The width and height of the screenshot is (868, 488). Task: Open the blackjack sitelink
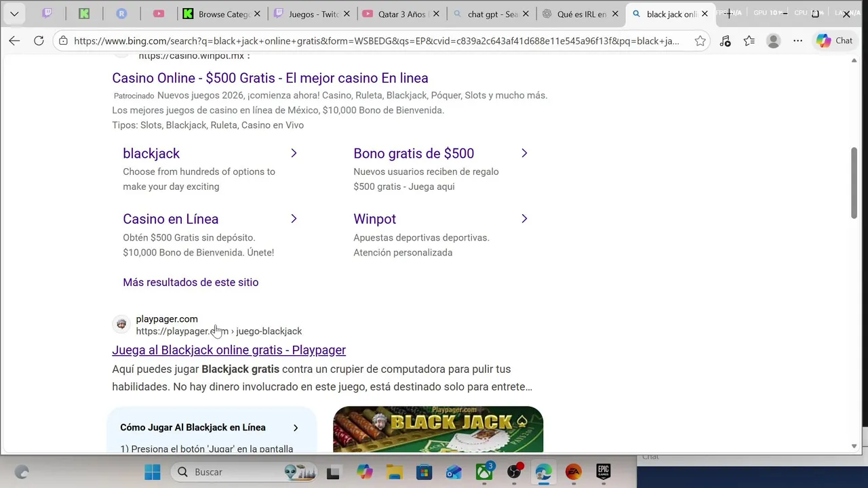tap(151, 153)
